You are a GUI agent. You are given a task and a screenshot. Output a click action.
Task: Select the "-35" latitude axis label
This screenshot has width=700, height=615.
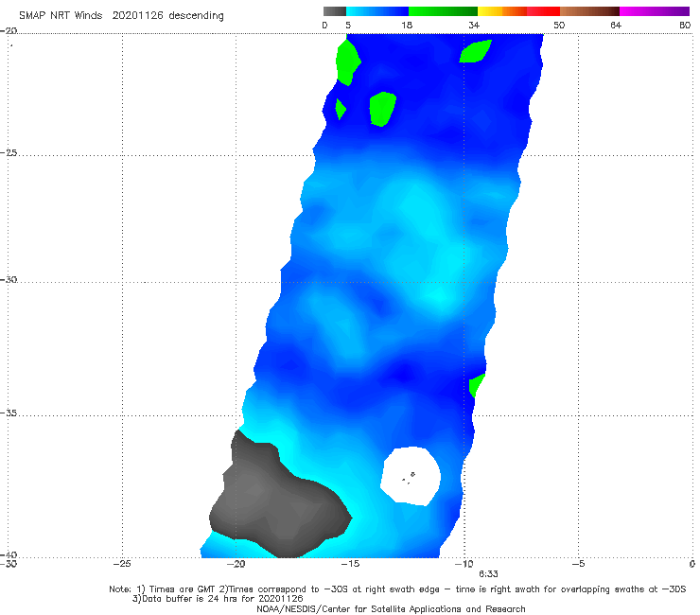(x=9, y=413)
